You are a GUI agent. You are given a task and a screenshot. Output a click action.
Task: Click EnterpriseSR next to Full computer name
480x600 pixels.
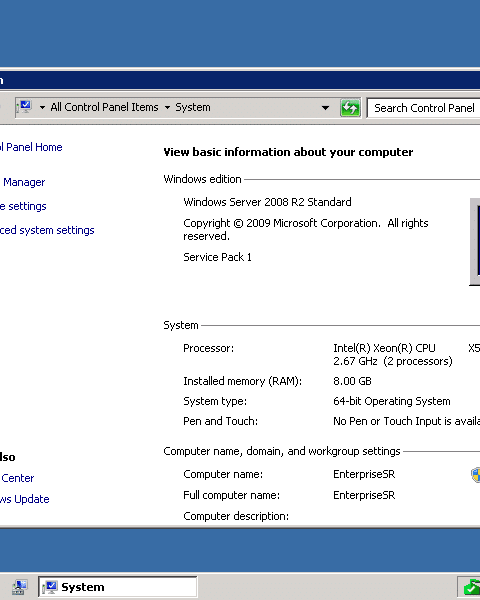coord(364,495)
